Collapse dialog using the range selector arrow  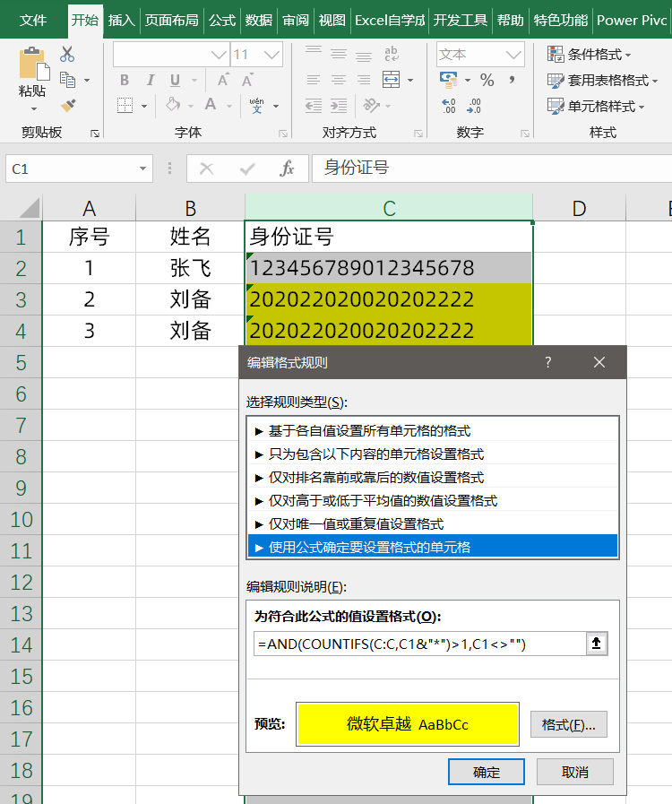[x=596, y=644]
